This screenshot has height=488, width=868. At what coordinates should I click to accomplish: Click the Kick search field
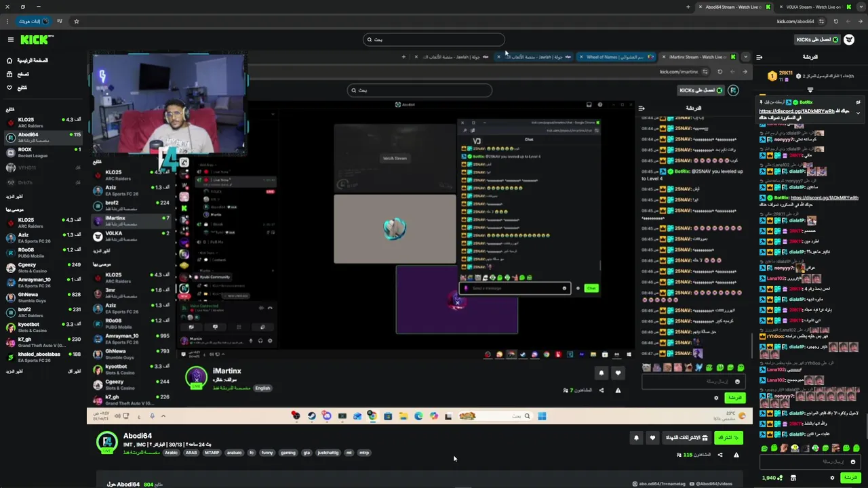tap(434, 39)
